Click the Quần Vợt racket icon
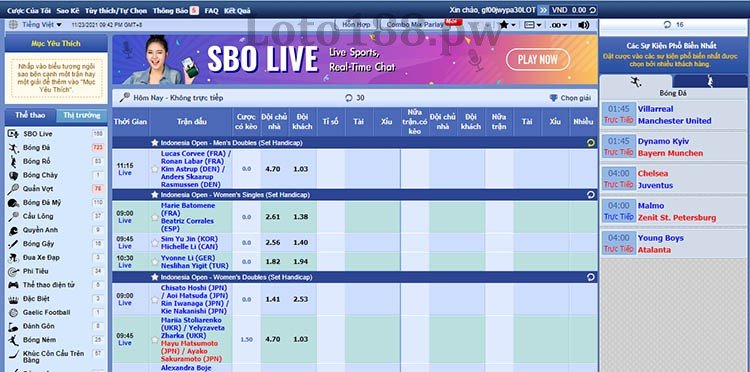 tap(13, 189)
